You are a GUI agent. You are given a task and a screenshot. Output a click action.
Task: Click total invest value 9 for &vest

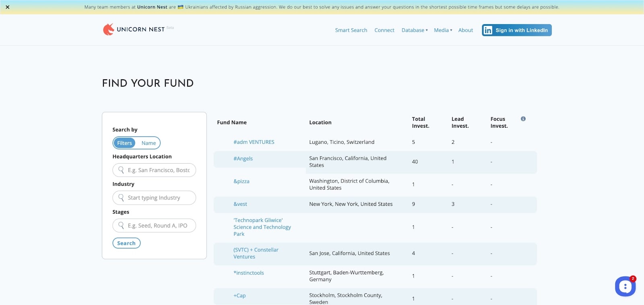pyautogui.click(x=413, y=204)
